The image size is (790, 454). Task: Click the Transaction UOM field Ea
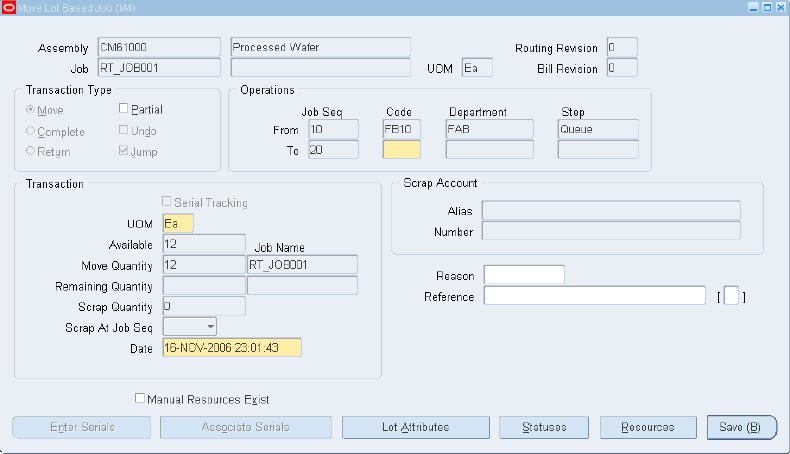[x=178, y=224]
